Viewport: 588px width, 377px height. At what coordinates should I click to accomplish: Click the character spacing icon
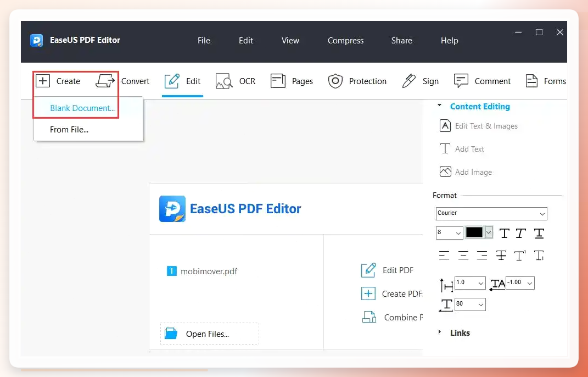[497, 284]
